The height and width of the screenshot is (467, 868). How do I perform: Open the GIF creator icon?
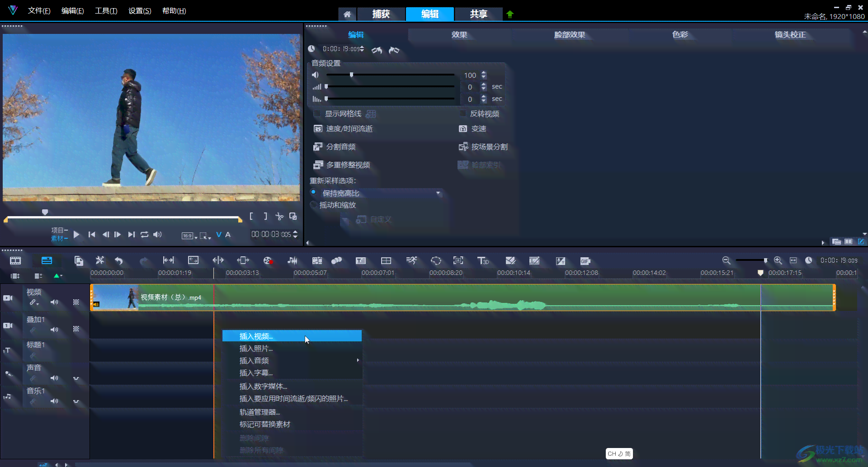pyautogui.click(x=585, y=261)
